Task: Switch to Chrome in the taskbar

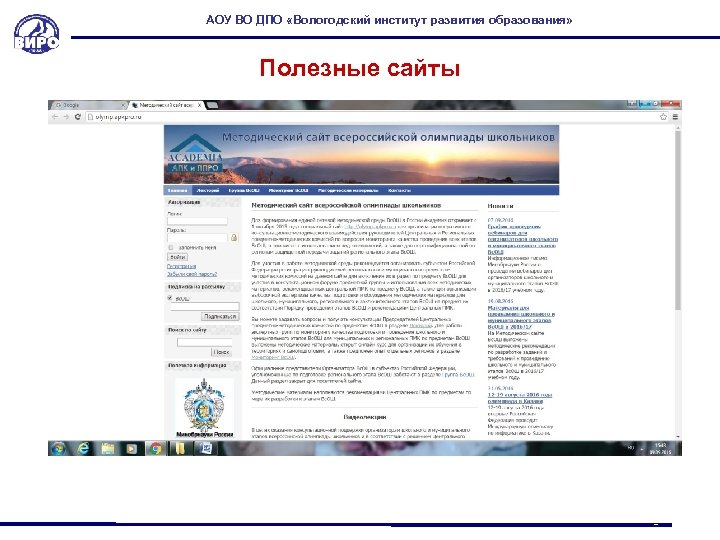Action: click(x=156, y=448)
